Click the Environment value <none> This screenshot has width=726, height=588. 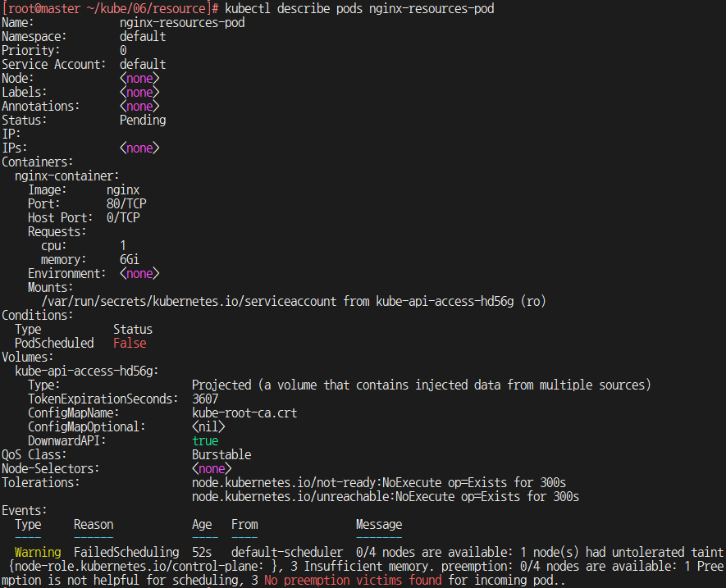(x=139, y=274)
